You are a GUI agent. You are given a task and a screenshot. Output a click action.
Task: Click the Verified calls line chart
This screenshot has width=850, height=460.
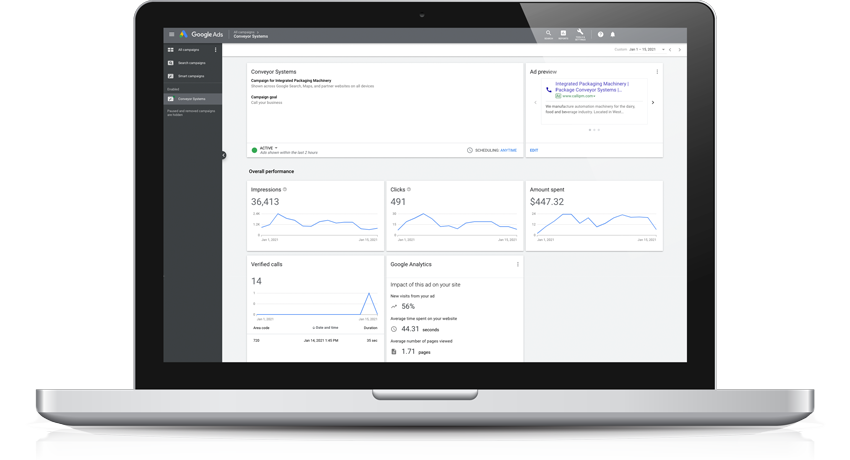coord(315,303)
